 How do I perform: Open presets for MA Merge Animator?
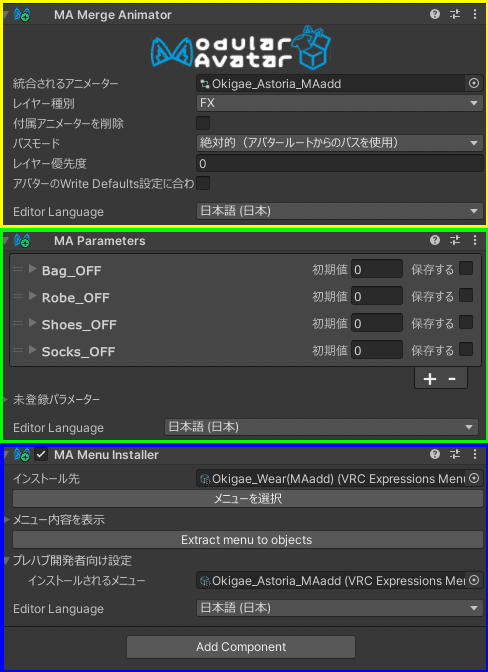coord(455,15)
